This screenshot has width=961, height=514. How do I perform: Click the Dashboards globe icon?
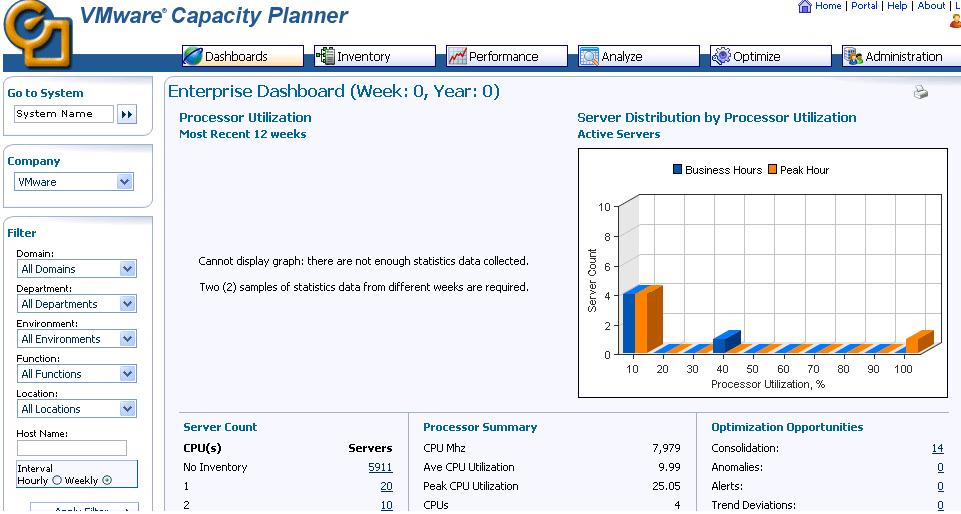click(x=192, y=57)
